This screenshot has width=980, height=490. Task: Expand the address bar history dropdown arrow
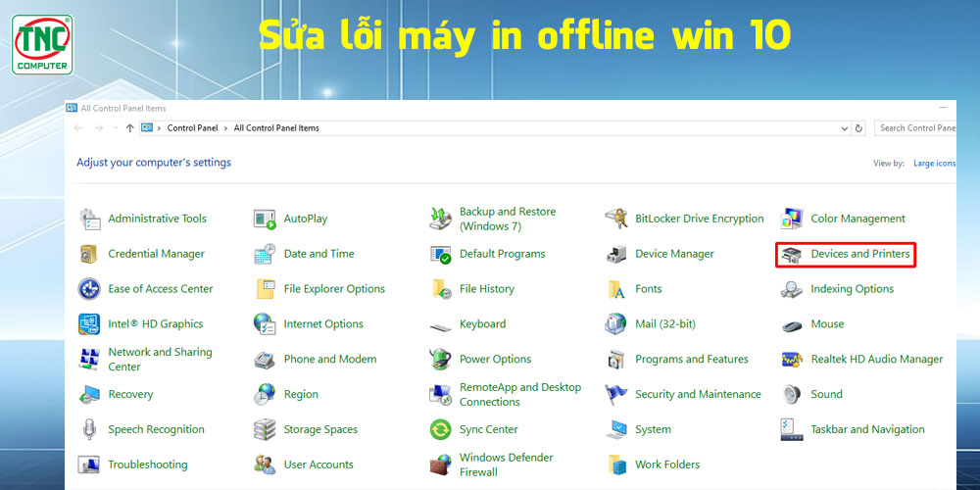846,128
